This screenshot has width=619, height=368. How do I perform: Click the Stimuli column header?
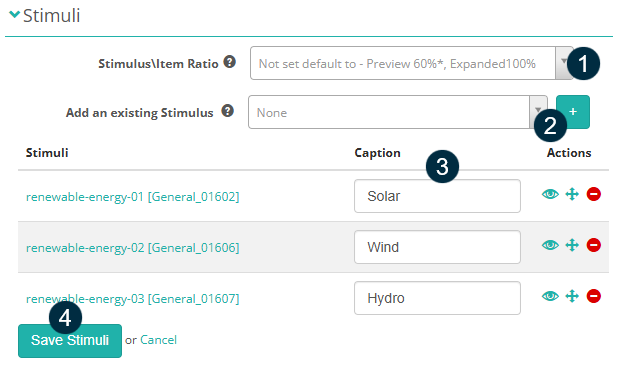47,153
